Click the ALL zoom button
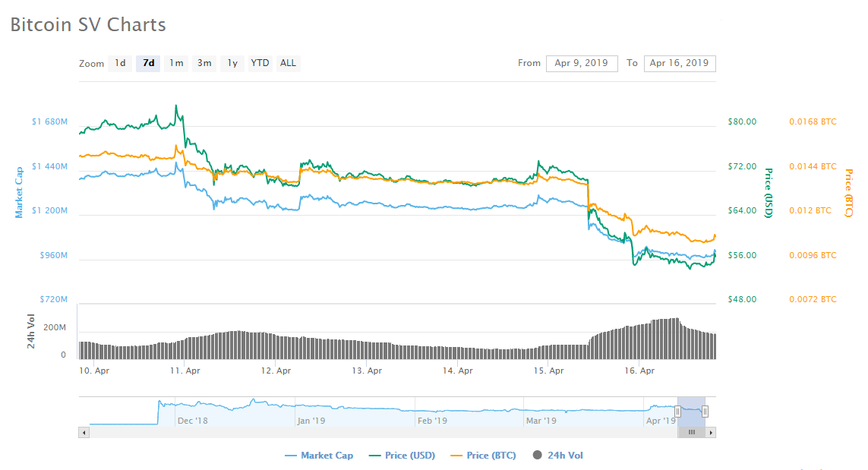The image size is (868, 470). 288,63
